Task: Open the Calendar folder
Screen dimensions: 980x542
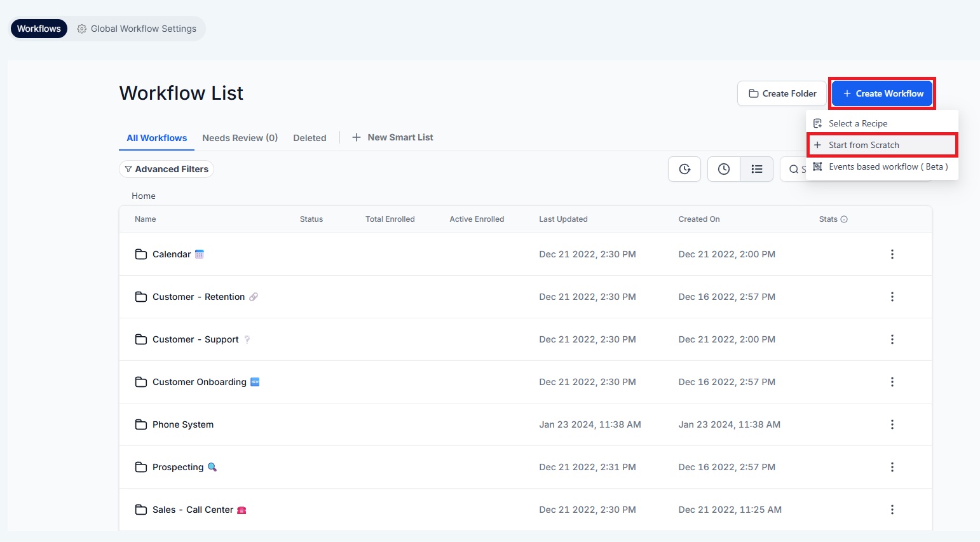Action: (x=172, y=254)
